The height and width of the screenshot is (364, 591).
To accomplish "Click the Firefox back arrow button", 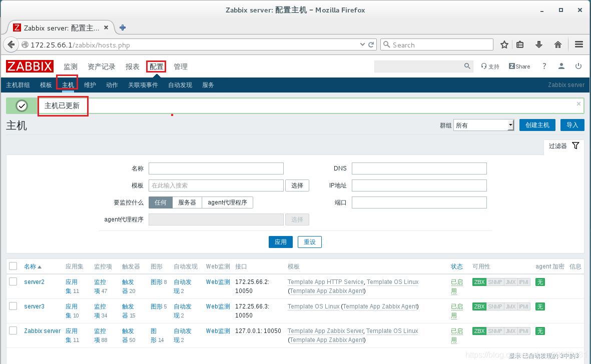I will coord(12,45).
